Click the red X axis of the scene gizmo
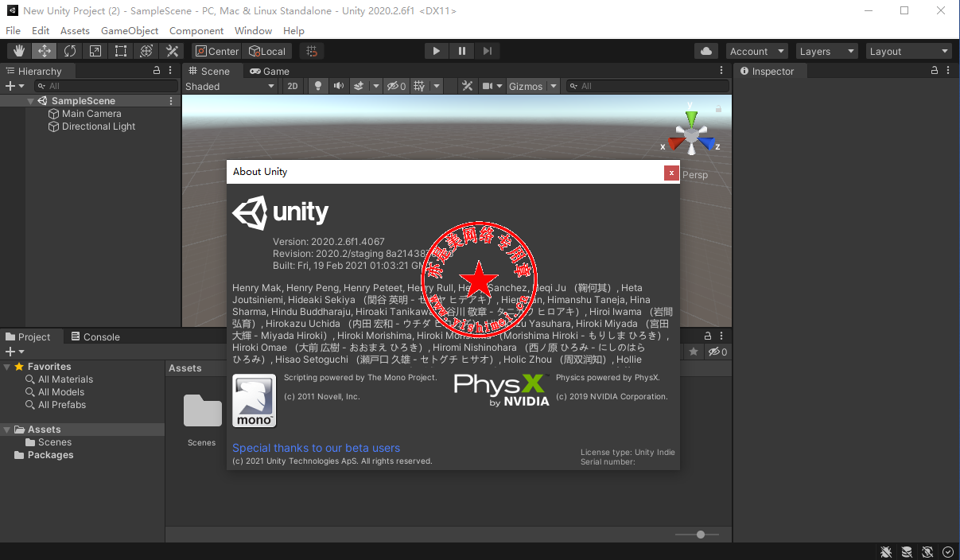 coord(675,144)
